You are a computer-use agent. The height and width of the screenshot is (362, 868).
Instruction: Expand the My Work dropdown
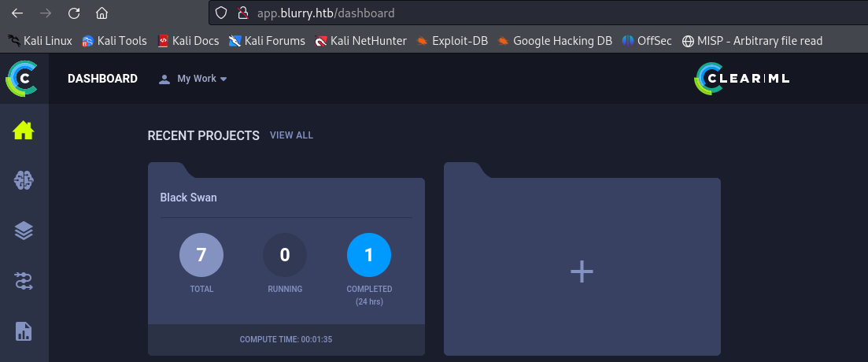point(193,79)
